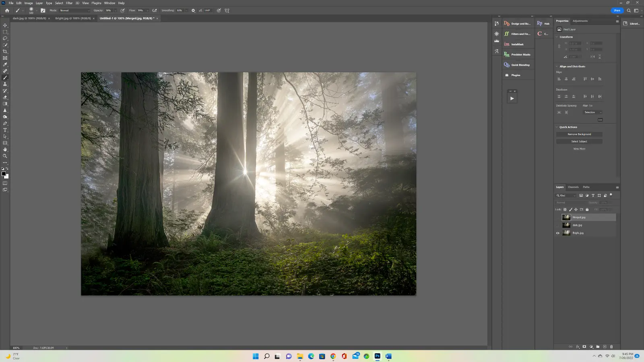Collapse the Transform section in Properties
The width and height of the screenshot is (644, 362).
[x=557, y=37]
